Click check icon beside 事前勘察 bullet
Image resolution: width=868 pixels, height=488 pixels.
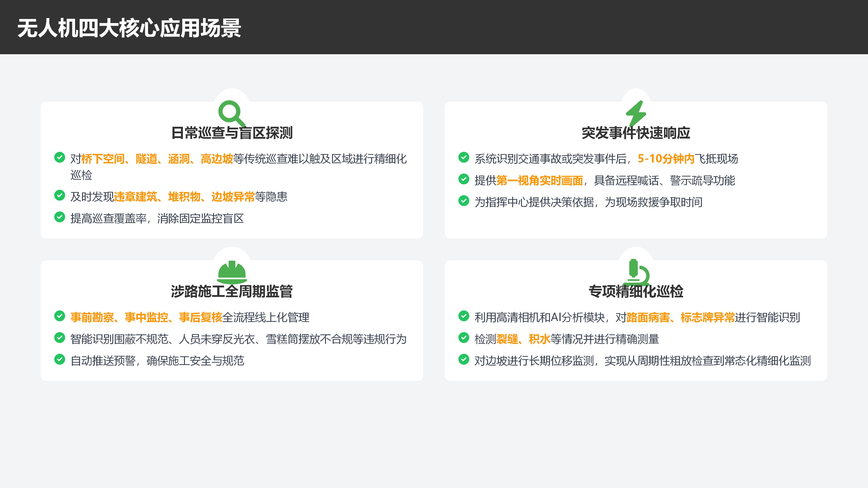60,316
